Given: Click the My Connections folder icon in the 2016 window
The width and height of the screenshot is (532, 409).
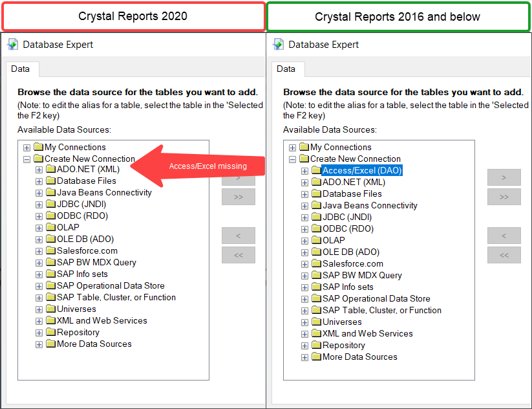Looking at the screenshot, I should point(304,147).
